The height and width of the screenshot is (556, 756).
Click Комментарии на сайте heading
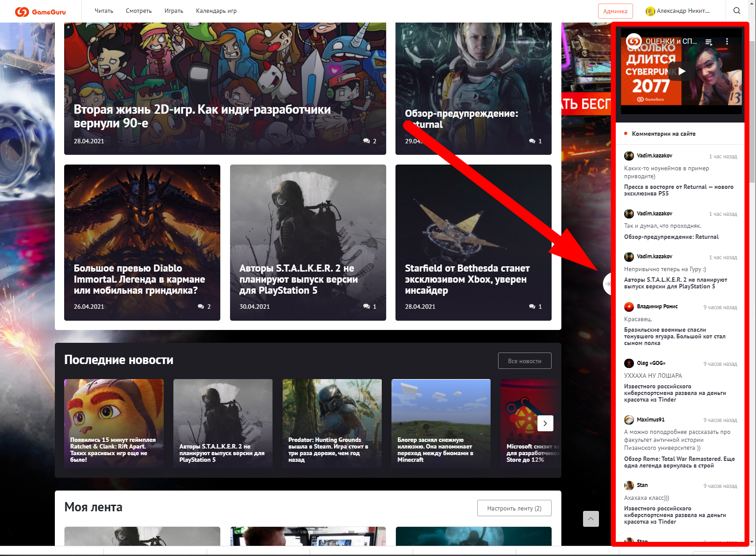pyautogui.click(x=664, y=134)
